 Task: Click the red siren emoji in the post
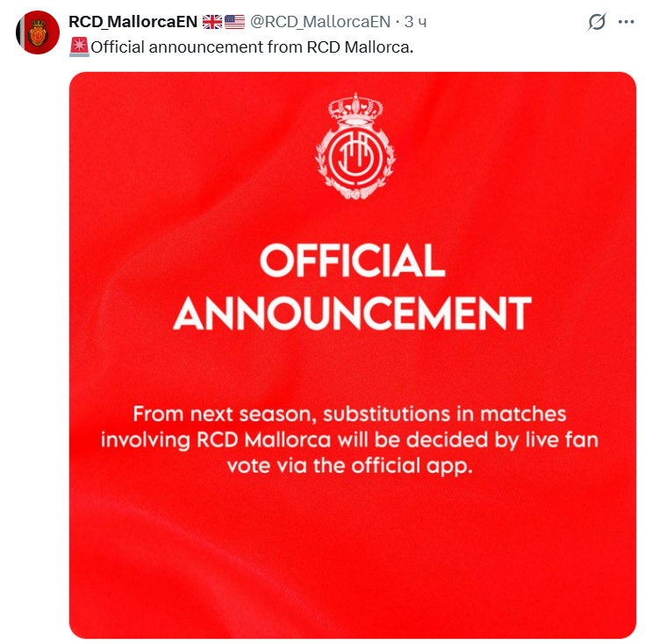78,46
